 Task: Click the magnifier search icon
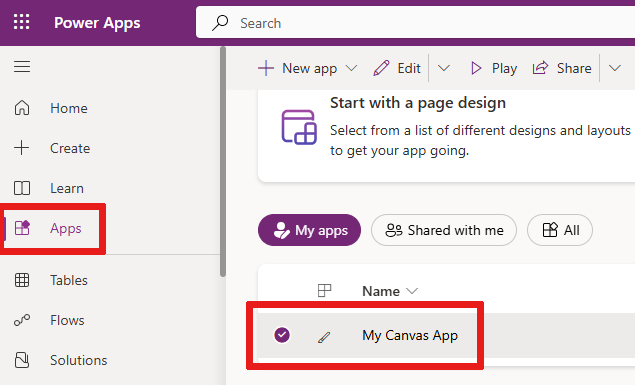(x=220, y=23)
